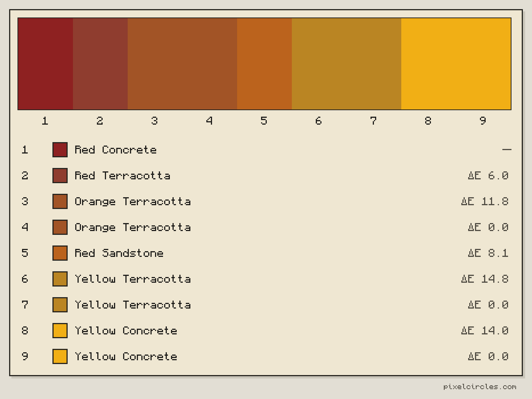The width and height of the screenshot is (532, 399).
Task: Click the 'Yellow Terracotta' text in row 7
Action: [133, 305]
